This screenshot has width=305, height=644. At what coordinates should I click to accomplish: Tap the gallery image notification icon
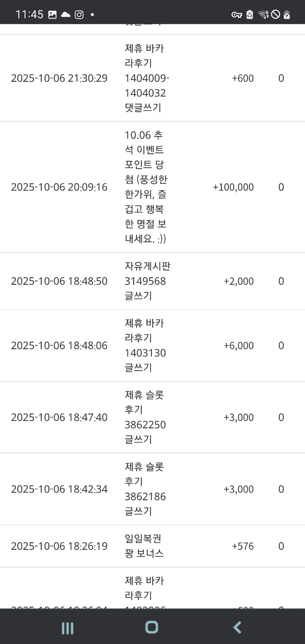pos(52,15)
